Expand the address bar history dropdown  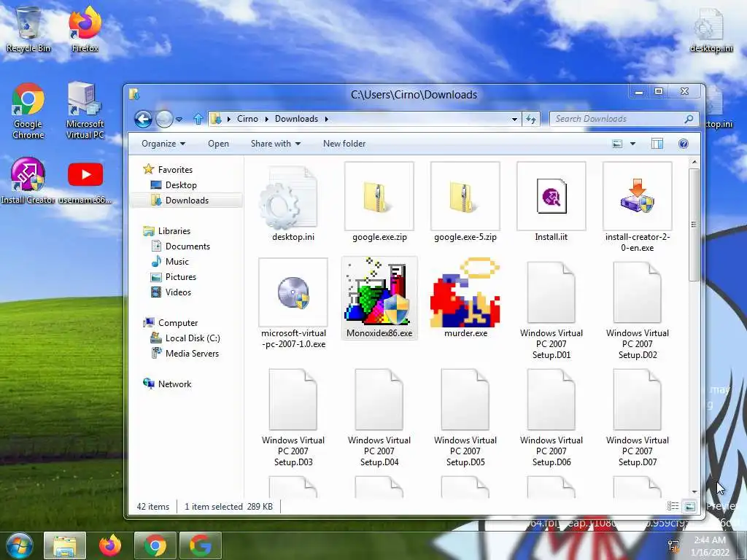coord(514,119)
